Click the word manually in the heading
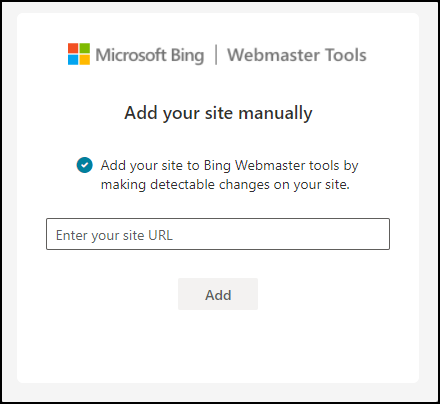440x404 pixels. click(275, 113)
